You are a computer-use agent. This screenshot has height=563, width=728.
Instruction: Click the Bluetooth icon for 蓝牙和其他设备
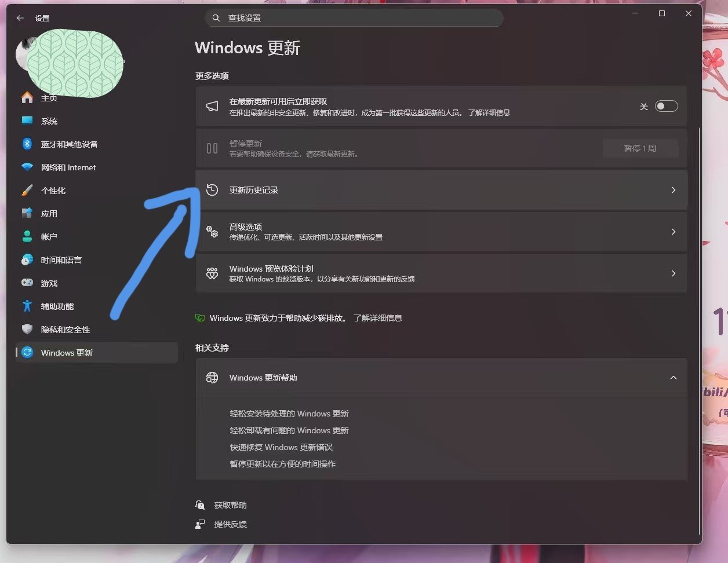coord(27,144)
